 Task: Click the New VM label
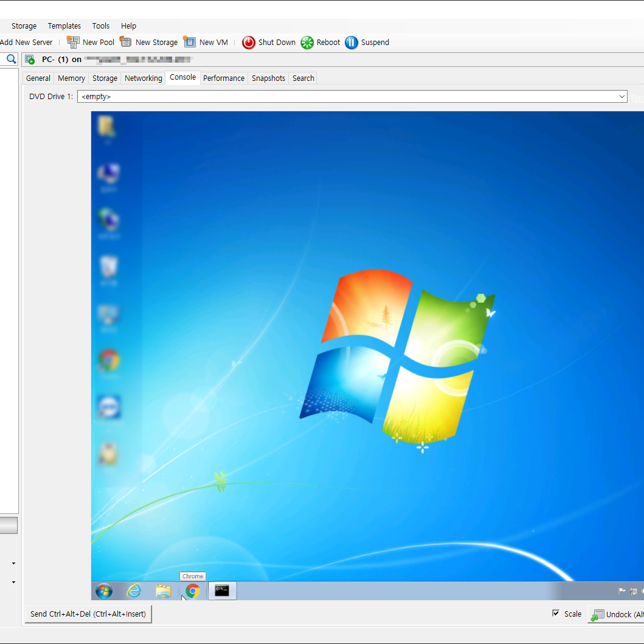coord(213,43)
